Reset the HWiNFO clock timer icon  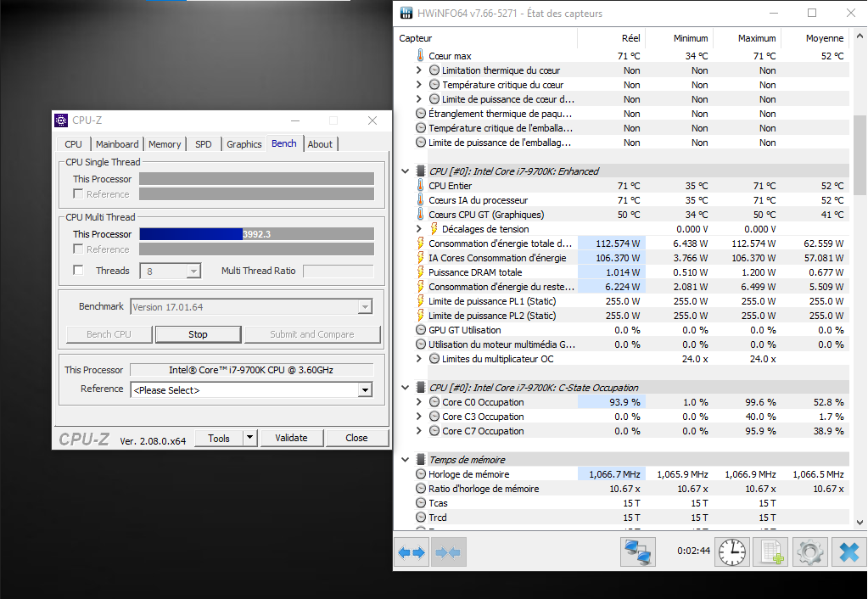point(732,552)
